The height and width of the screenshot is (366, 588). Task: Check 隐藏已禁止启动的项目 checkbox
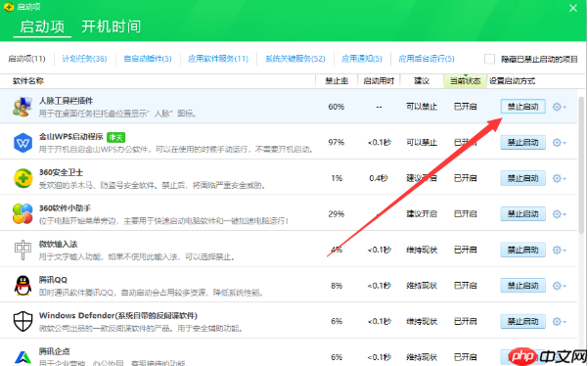[489, 59]
